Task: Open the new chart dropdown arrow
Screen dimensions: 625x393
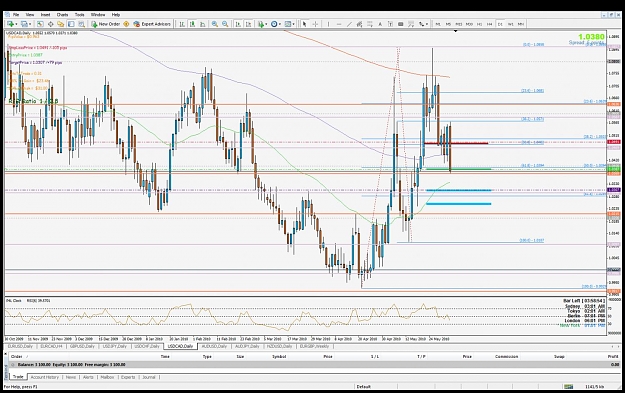Action: (x=17, y=24)
